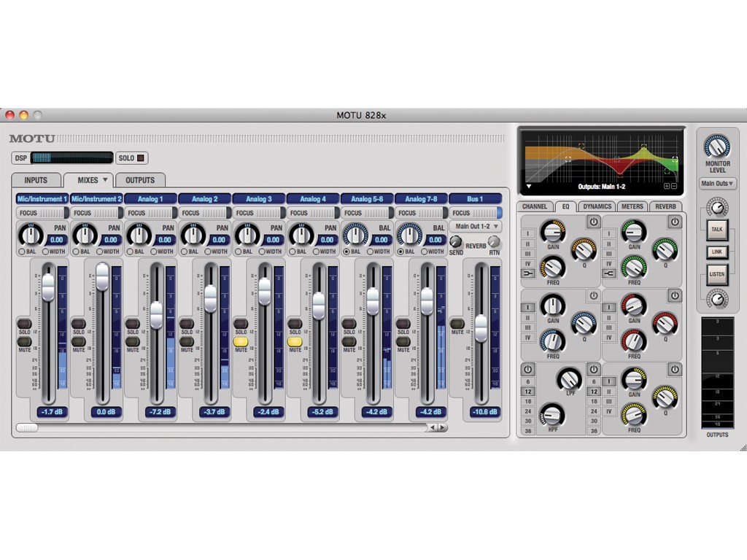
Task: Open the Reverb tab
Action: tap(665, 206)
